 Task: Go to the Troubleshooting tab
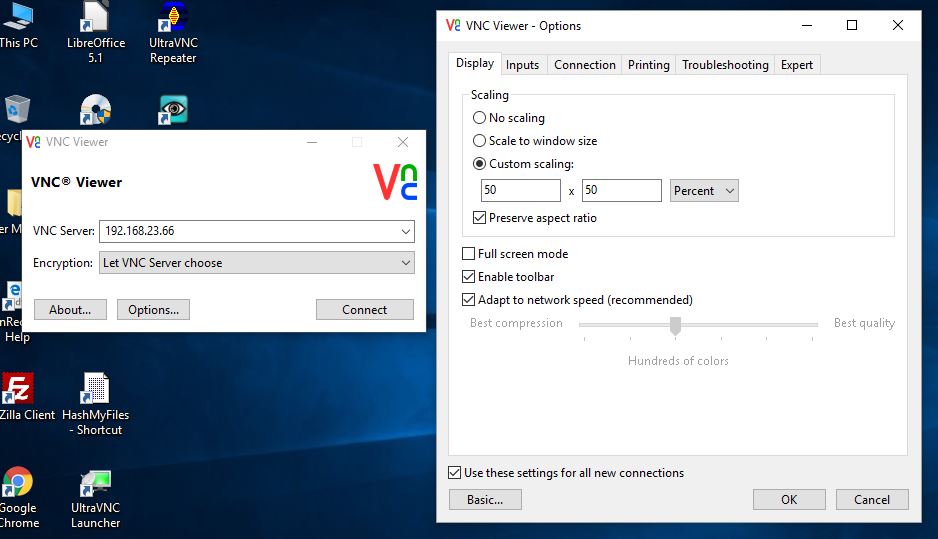pyautogui.click(x=725, y=65)
